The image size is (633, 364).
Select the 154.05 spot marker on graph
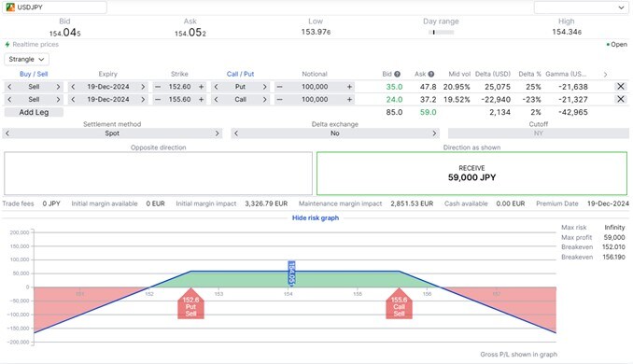point(291,273)
